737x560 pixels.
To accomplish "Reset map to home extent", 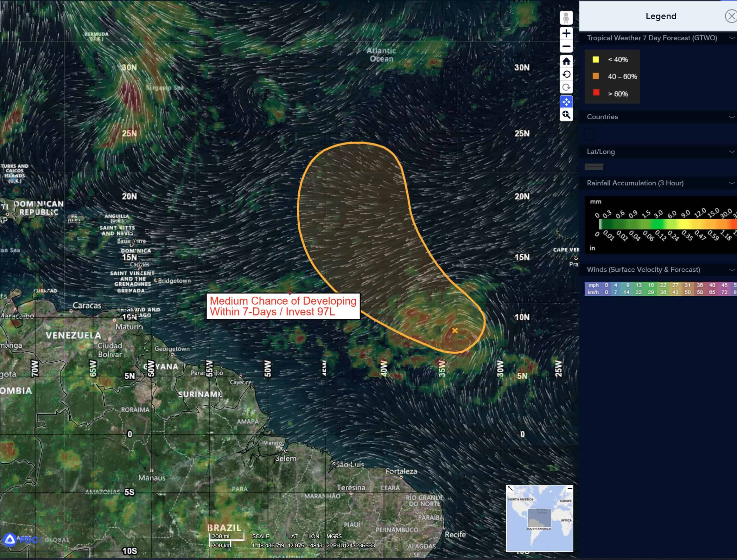I will (x=566, y=61).
